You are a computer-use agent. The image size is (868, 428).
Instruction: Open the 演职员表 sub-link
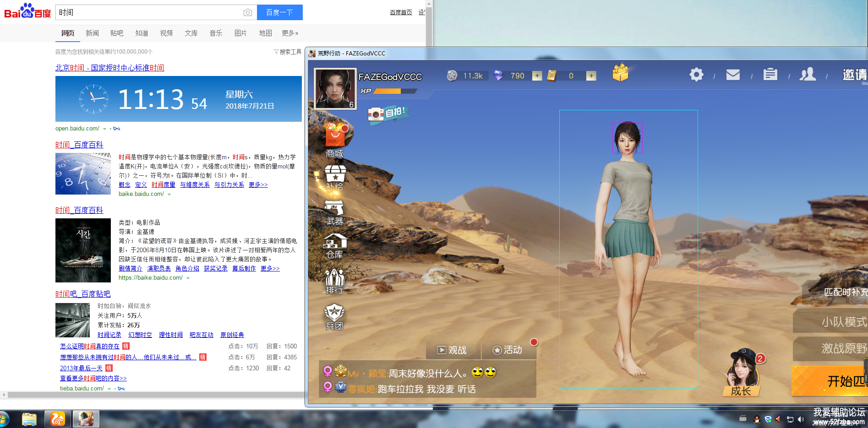158,268
